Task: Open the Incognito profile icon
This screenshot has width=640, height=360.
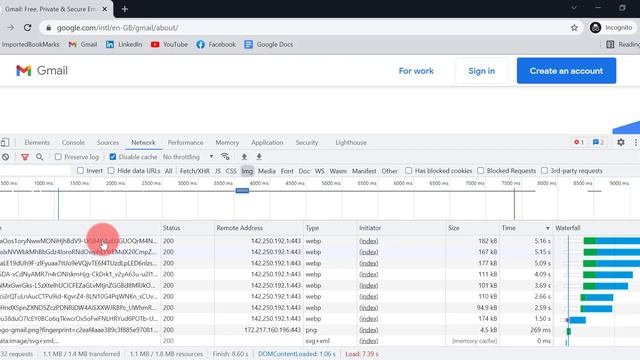Action: pyautogui.click(x=596, y=28)
